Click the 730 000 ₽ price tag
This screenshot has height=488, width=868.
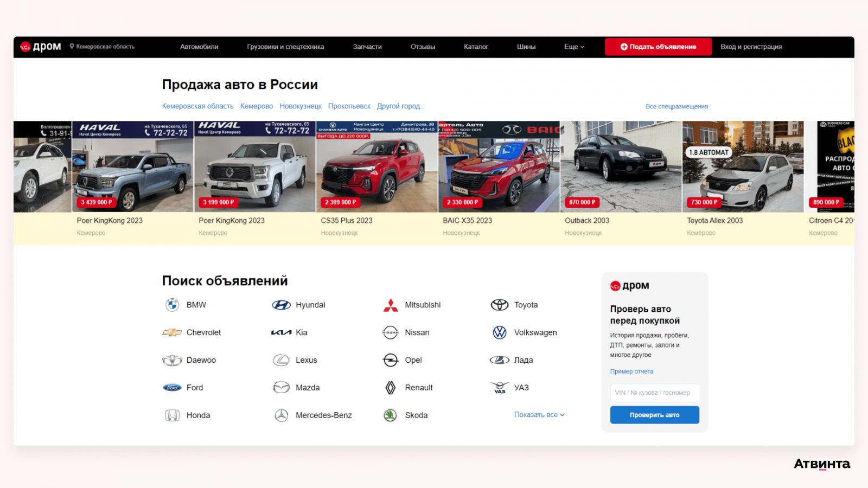pyautogui.click(x=704, y=202)
